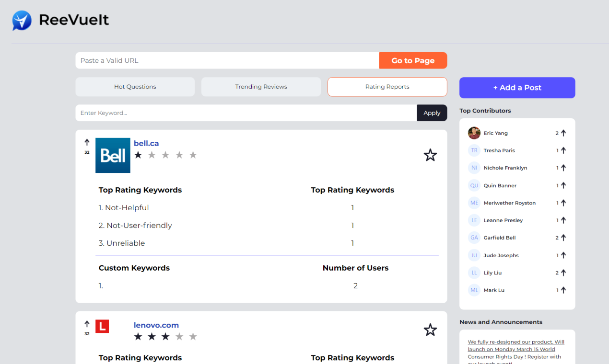Upvote the lenovo.com rating report
The image size is (609, 364).
(87, 324)
